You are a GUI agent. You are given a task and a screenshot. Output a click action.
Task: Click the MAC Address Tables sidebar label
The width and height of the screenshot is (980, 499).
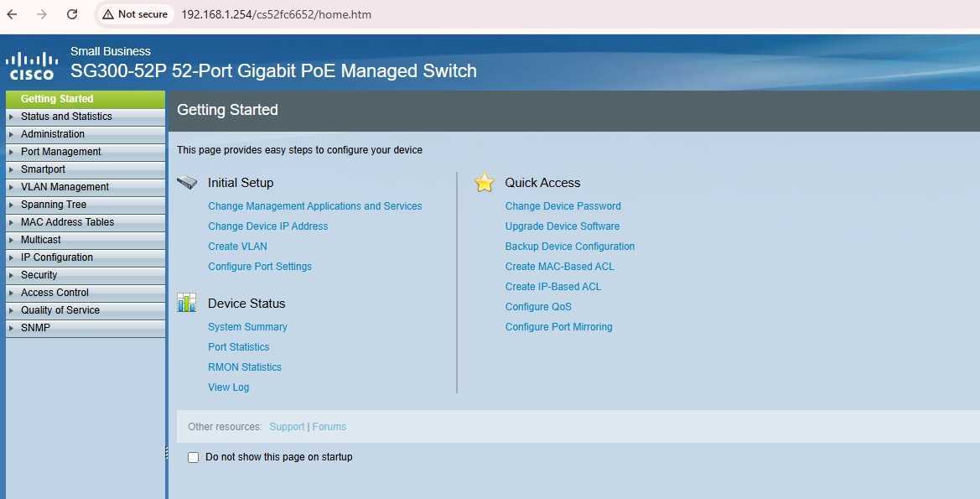click(x=68, y=221)
